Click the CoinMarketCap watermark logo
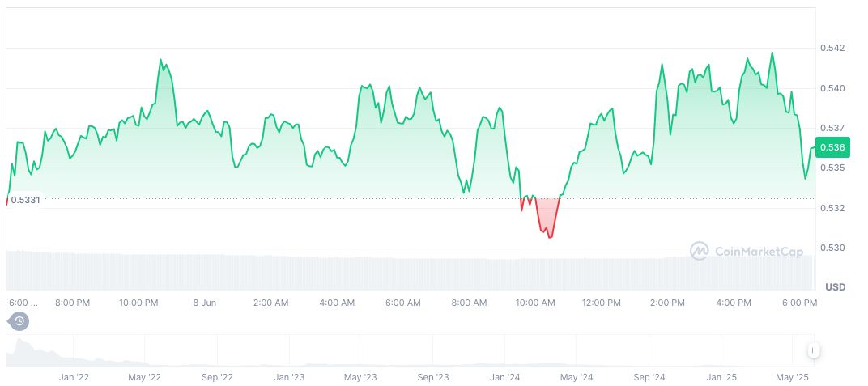The width and height of the screenshot is (868, 386). (746, 251)
